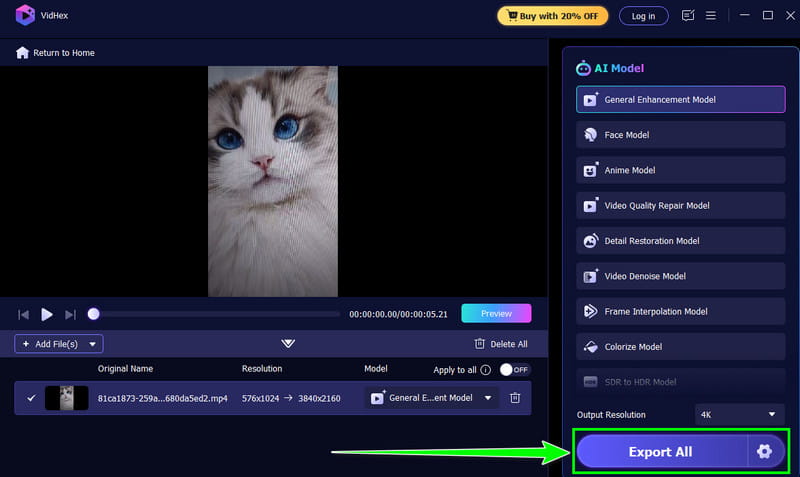This screenshot has height=477, width=800.
Task: Select the Video Denoise Model
Action: pos(680,276)
